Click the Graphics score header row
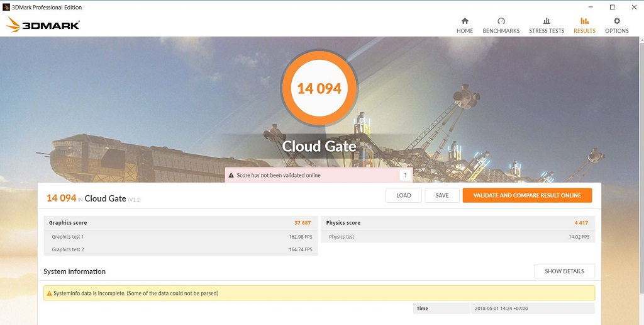 [180, 223]
